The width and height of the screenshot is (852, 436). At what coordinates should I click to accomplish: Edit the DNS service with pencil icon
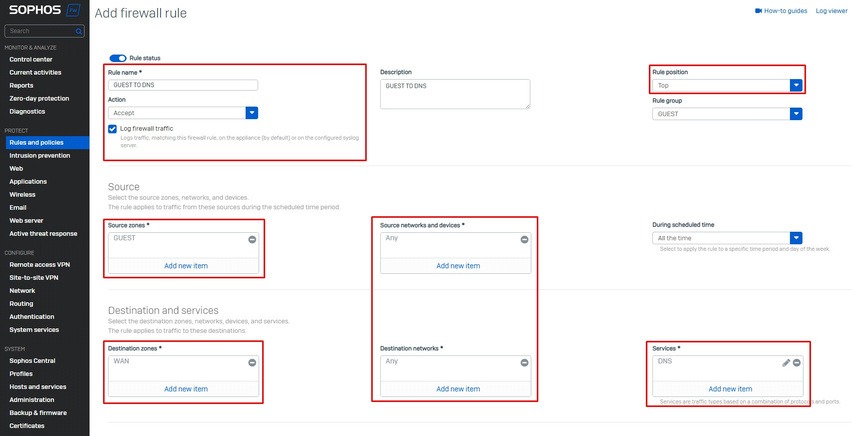point(786,363)
